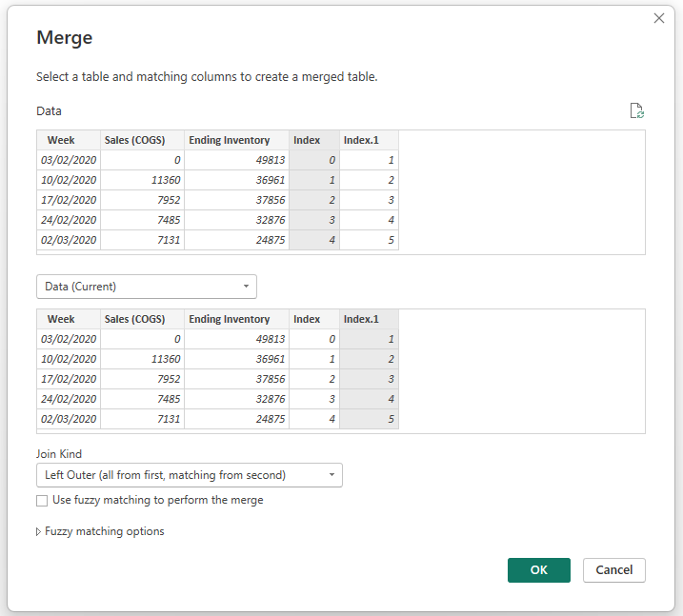683x616 pixels.
Task: Click 7952 sales cell in the top table
Action: pyautogui.click(x=142, y=200)
